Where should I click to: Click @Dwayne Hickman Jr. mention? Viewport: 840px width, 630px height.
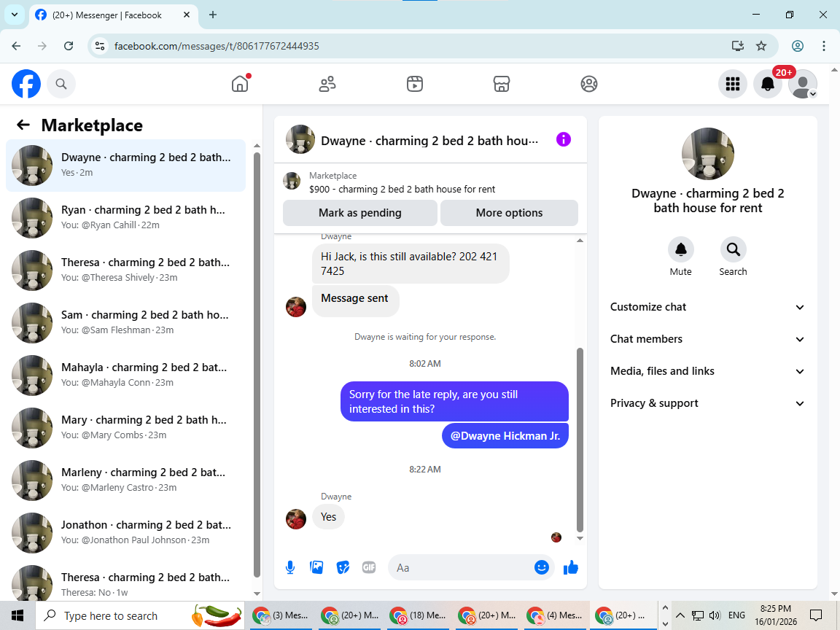pos(505,436)
